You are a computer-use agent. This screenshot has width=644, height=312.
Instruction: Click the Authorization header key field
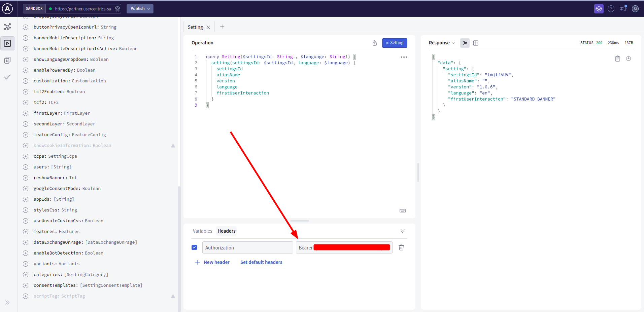pos(247,247)
